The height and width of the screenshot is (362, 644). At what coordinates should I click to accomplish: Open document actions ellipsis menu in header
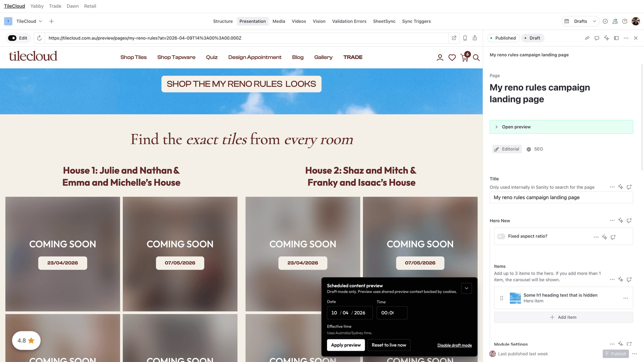(626, 38)
